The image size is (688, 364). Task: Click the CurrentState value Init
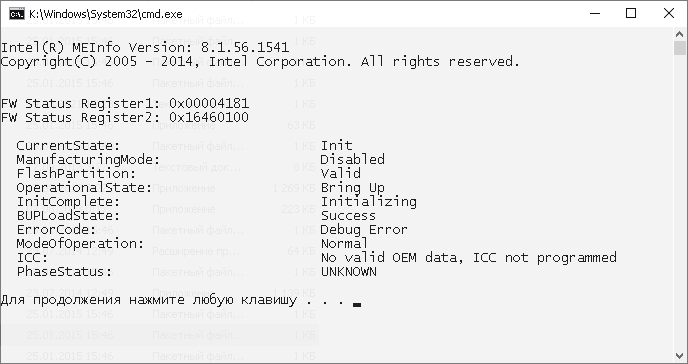click(x=337, y=145)
